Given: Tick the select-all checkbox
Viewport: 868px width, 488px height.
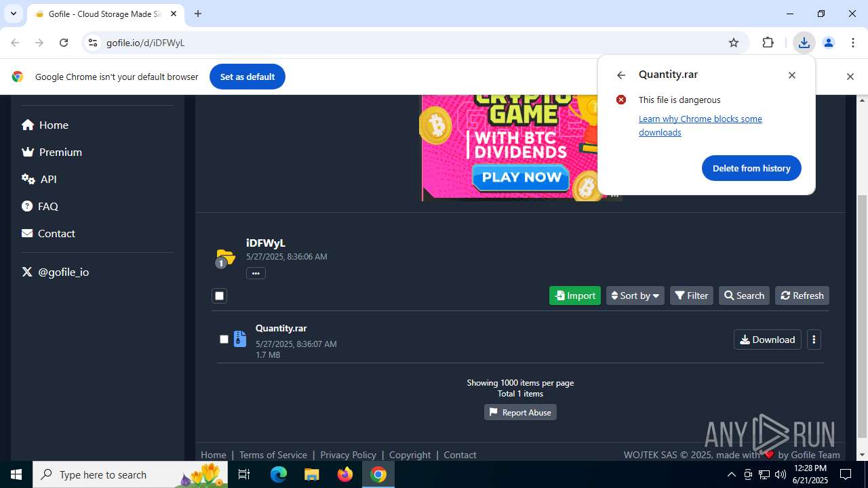Looking at the screenshot, I should [219, 296].
